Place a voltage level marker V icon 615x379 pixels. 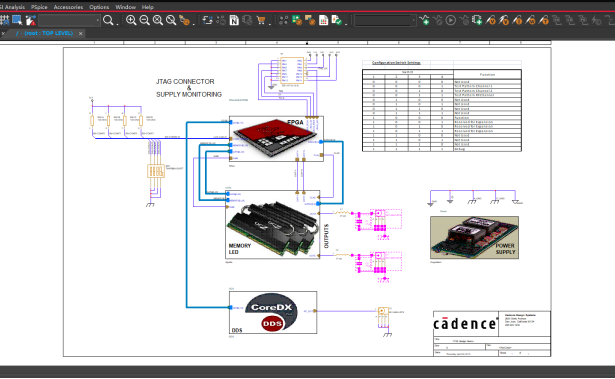pyautogui.click(x=491, y=20)
